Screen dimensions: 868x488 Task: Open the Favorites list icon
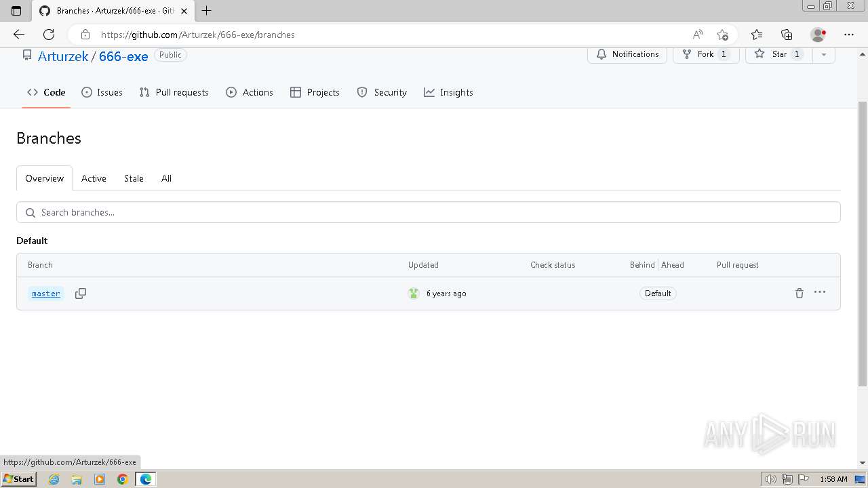[757, 35]
